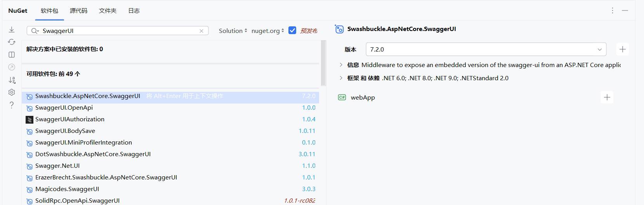Click version 3.0.11 of DotSwashbuckle

pos(307,154)
